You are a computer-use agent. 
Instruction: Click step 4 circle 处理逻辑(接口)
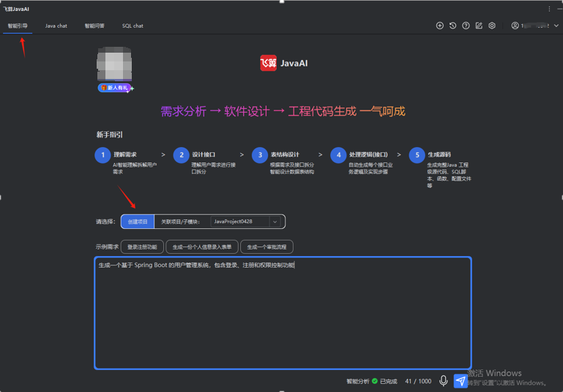(338, 155)
